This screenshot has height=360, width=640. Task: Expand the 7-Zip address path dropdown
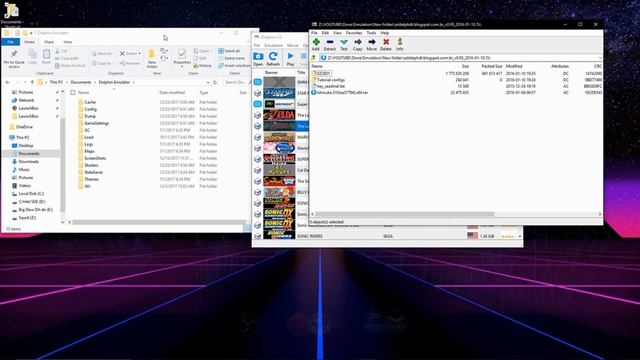pyautogui.click(x=600, y=58)
